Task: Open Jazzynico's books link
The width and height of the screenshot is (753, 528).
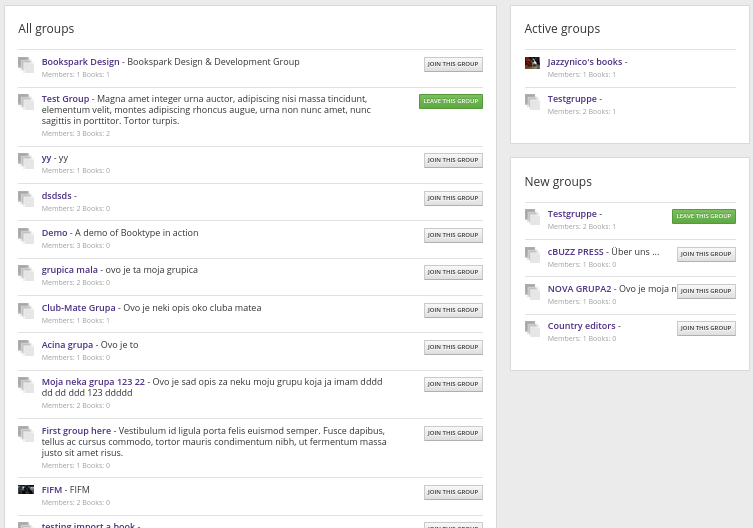Action: tap(585, 62)
